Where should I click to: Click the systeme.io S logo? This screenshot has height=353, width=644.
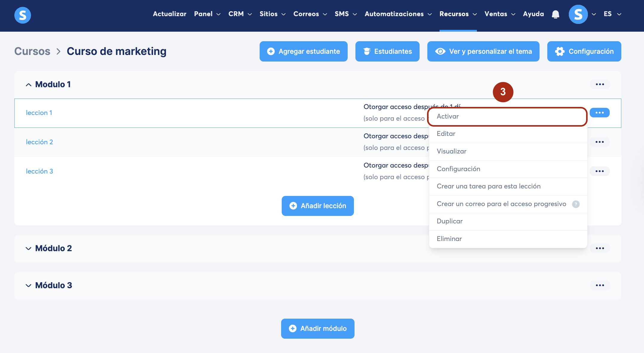tap(23, 15)
